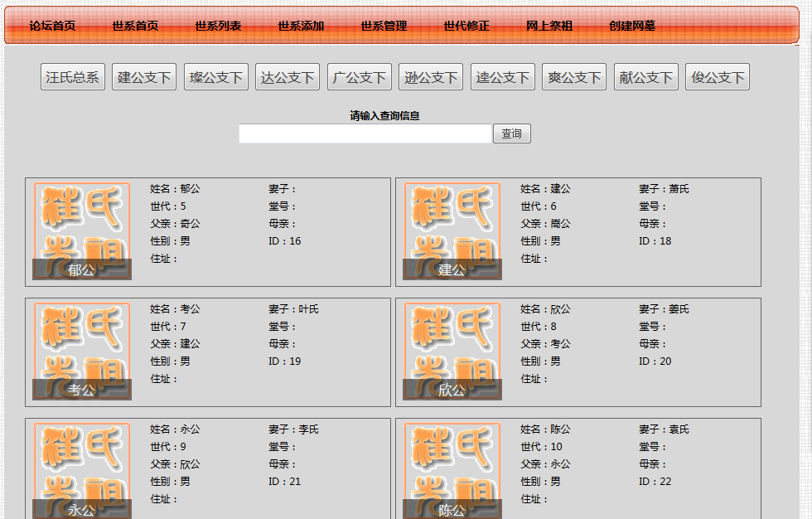Image resolution: width=812 pixels, height=519 pixels.
Task: Click the text 世代：10
Action: [541, 447]
